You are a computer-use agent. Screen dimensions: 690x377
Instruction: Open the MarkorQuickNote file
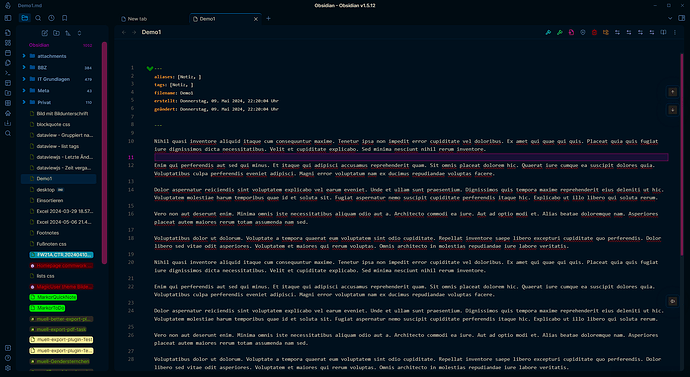pos(53,297)
